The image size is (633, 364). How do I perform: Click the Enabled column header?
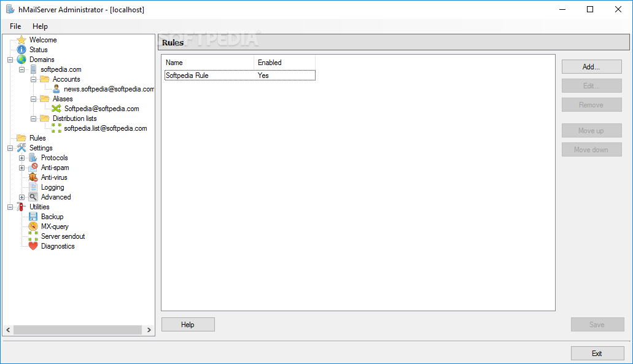coord(284,63)
